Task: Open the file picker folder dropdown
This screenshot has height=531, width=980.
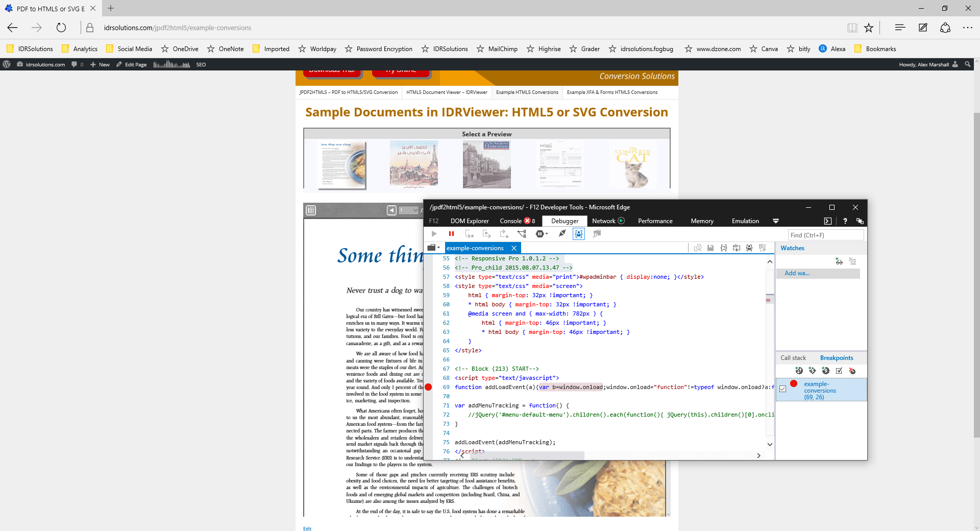Action: click(433, 248)
